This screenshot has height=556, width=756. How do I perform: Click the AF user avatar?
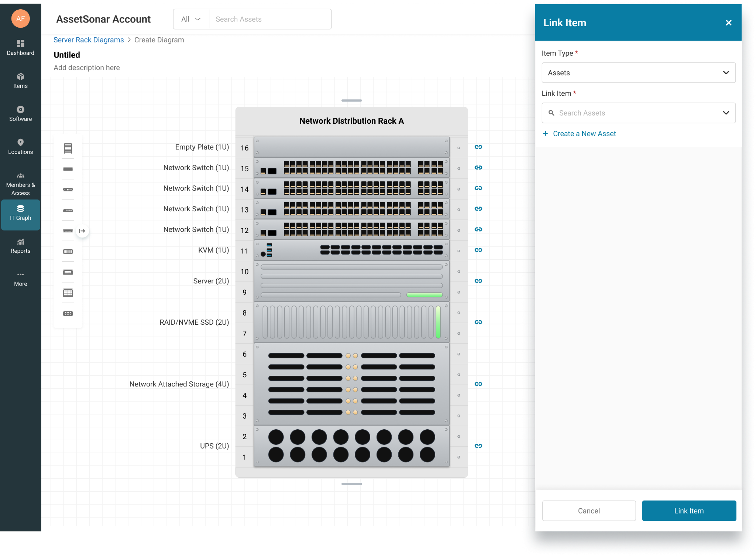click(21, 18)
